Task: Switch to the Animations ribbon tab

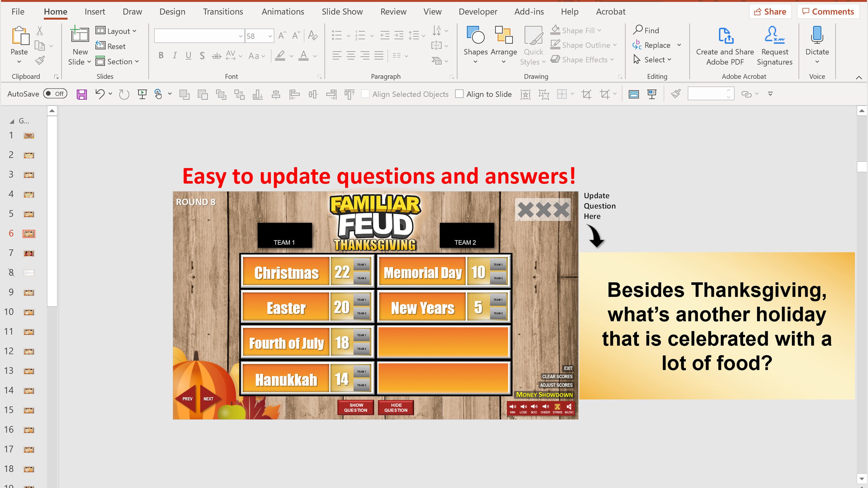Action: [x=283, y=11]
